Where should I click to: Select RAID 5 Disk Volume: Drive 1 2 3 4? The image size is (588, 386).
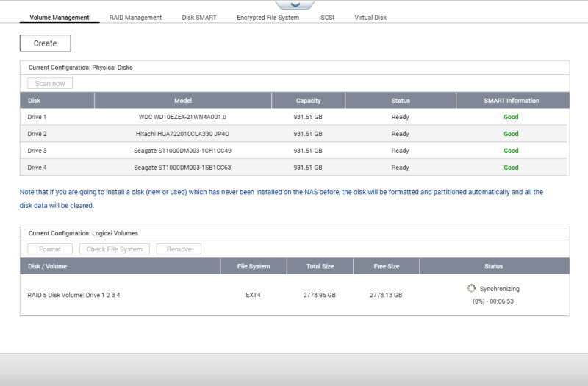pyautogui.click(x=73, y=295)
